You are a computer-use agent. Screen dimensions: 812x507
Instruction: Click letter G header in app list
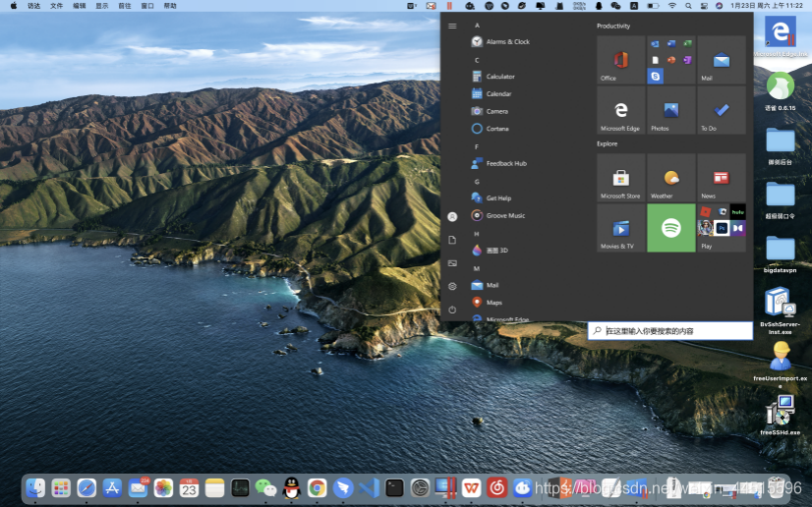[477, 182]
